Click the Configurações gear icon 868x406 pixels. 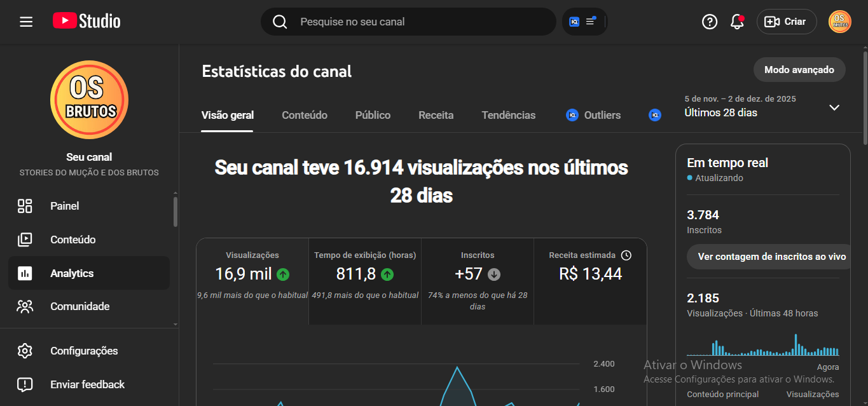(25, 351)
